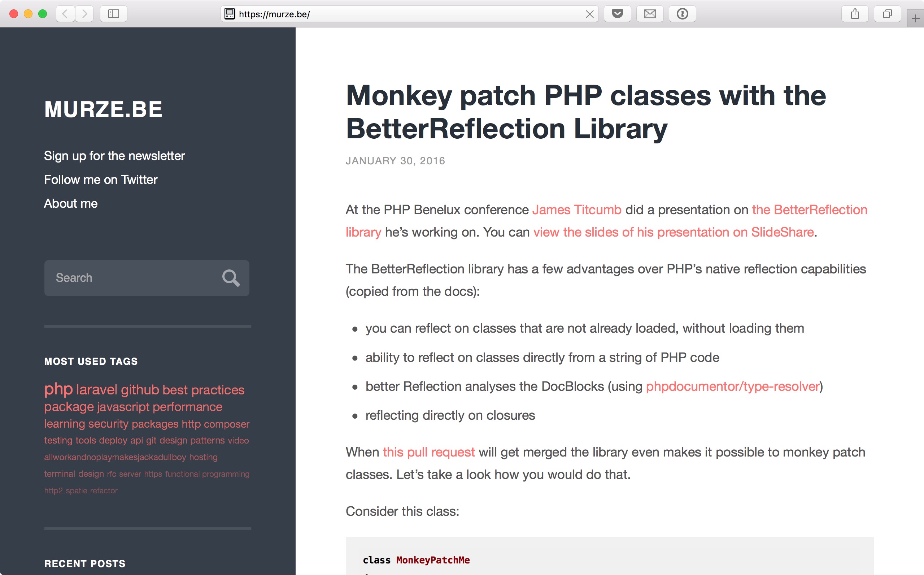Select the http tag

click(191, 424)
